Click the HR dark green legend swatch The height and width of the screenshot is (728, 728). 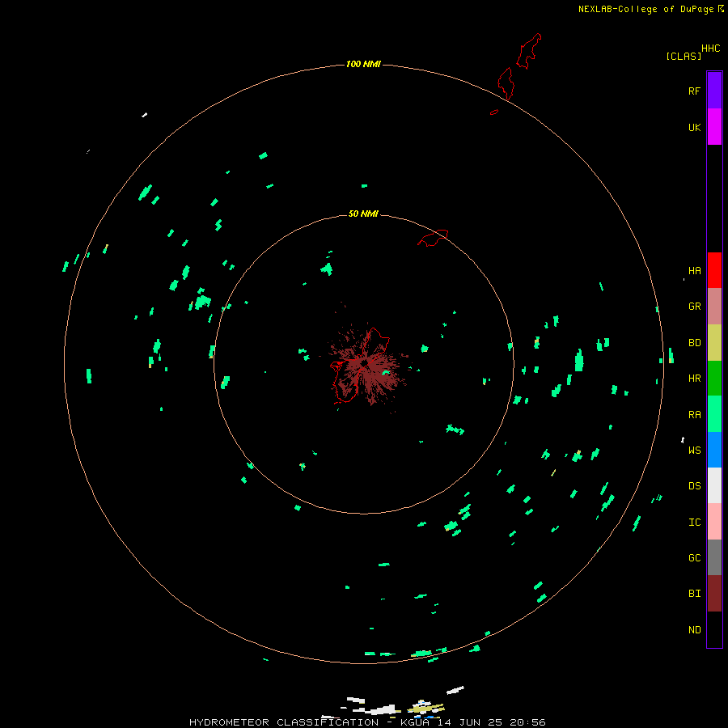(714, 378)
